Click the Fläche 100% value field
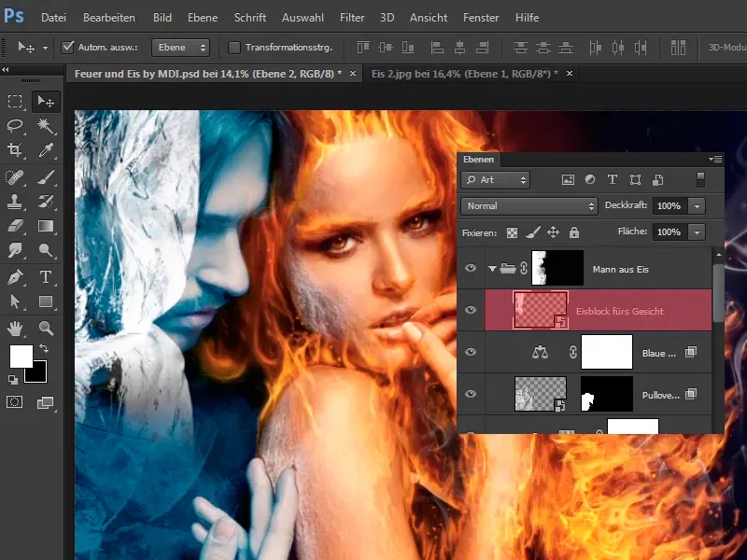This screenshot has height=560, width=747. (x=670, y=232)
